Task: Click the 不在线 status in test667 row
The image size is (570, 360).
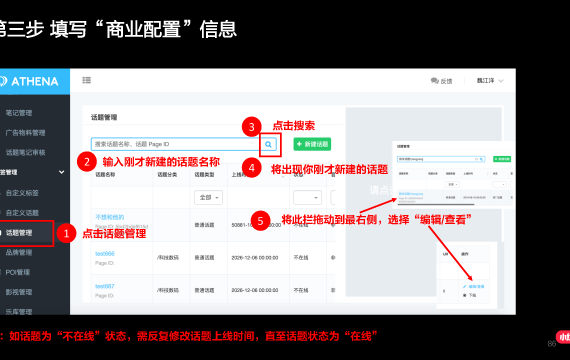Action: tap(301, 290)
